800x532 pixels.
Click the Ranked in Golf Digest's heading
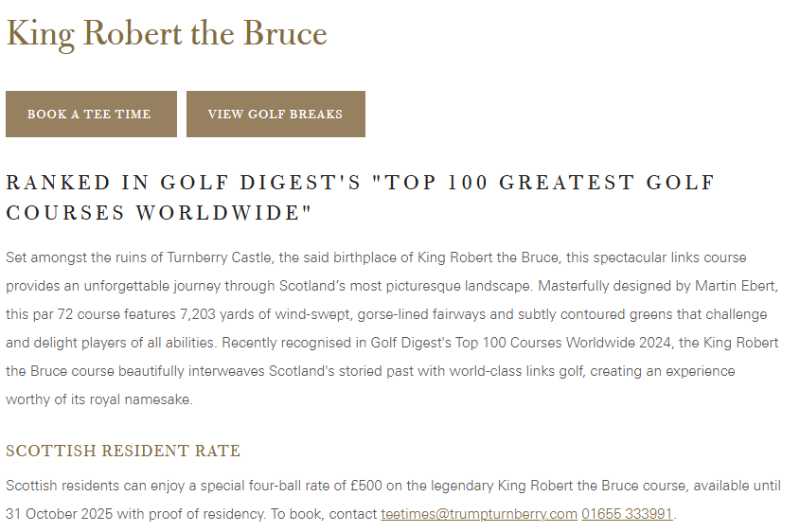tap(360, 183)
